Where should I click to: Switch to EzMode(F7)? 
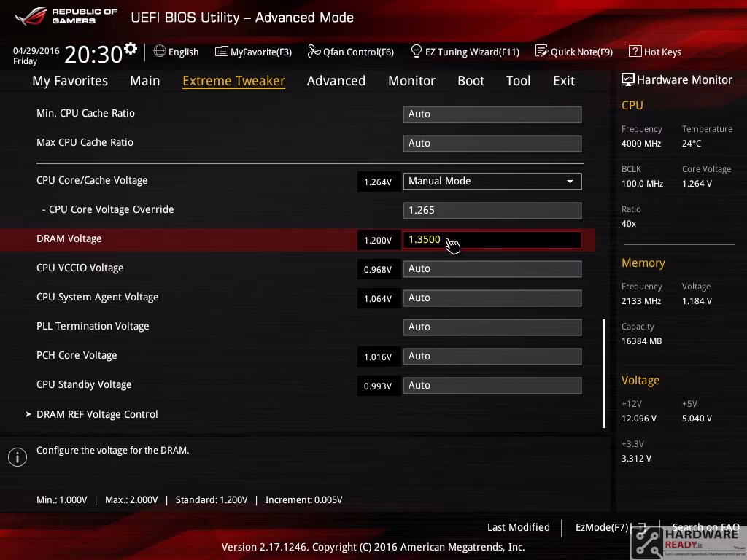(x=602, y=527)
